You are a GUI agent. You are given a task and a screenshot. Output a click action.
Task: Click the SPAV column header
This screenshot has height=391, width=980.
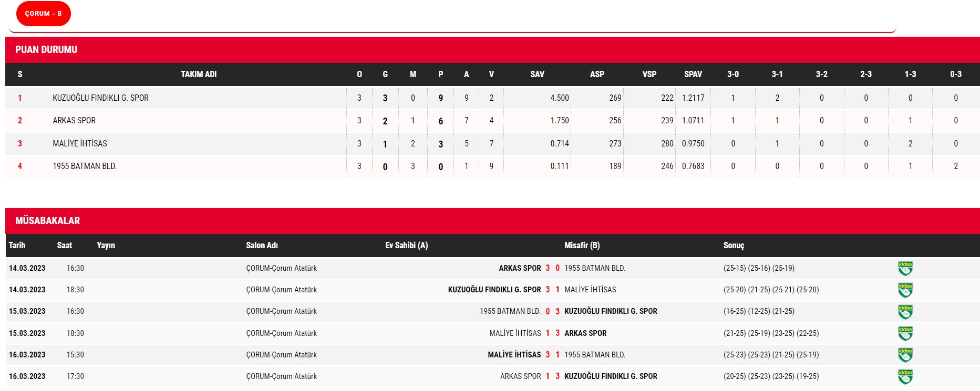(x=693, y=75)
